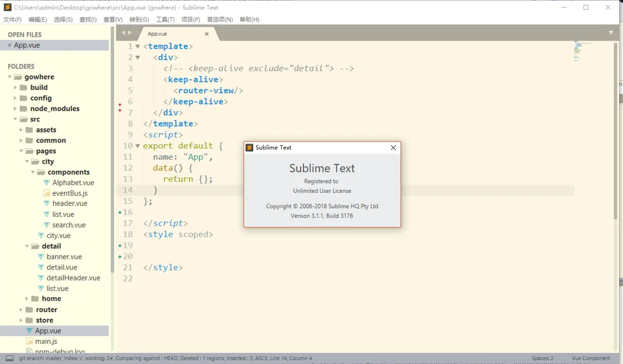Fold the template block on line 1
Viewport: 623px width, 364px height.
(138, 46)
